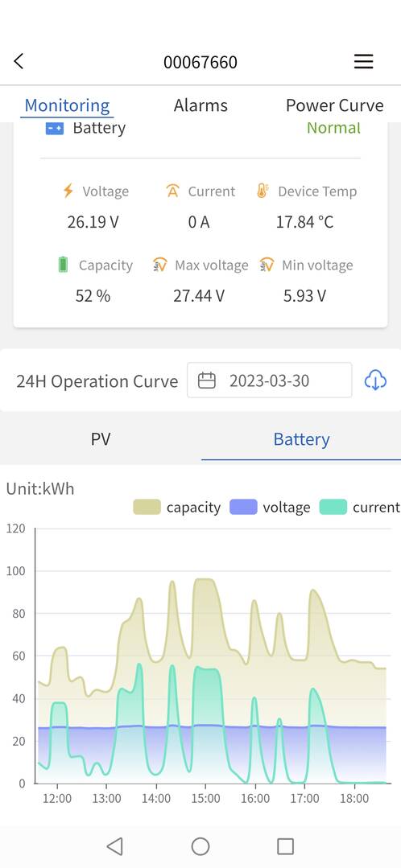The height and width of the screenshot is (868, 401).
Task: Click the Voltage lightning bolt icon
Action: click(68, 191)
